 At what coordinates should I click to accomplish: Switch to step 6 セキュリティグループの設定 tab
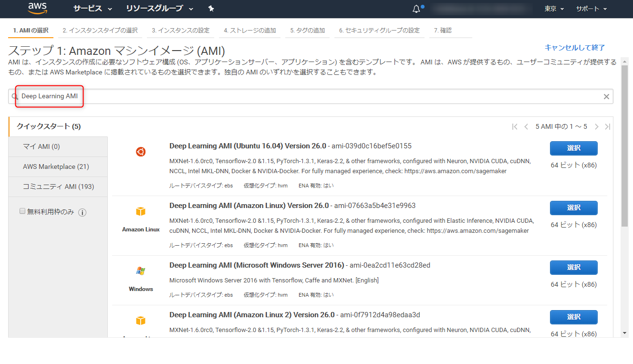379,30
